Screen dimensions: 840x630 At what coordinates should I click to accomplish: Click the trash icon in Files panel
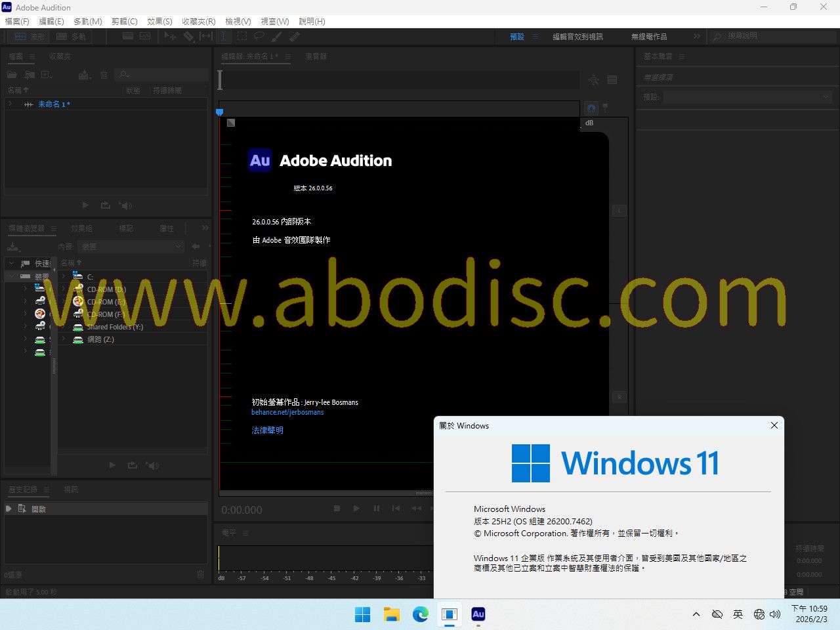[x=104, y=75]
